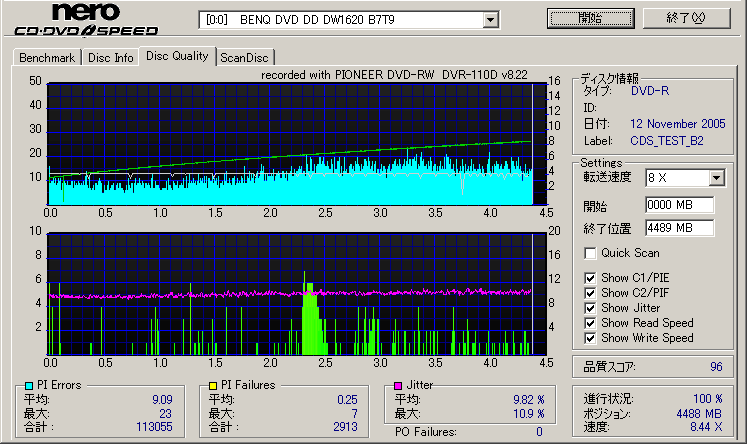The height and width of the screenshot is (444, 747).
Task: Click the 終了 exit button
Action: coord(686,18)
